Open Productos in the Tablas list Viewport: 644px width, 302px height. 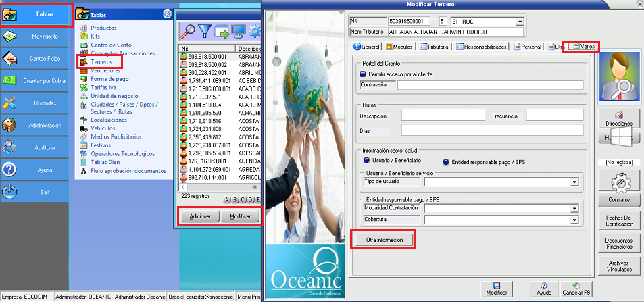(x=103, y=28)
